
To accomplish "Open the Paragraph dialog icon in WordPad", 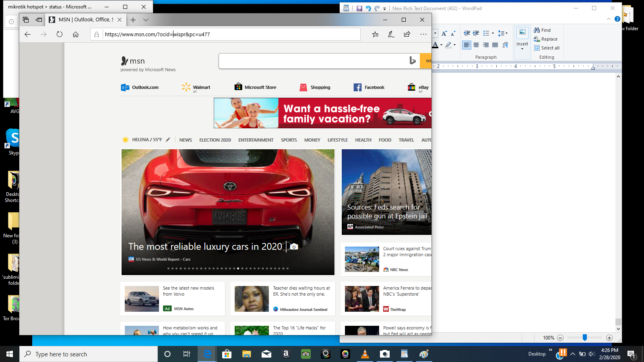I will coord(505,45).
